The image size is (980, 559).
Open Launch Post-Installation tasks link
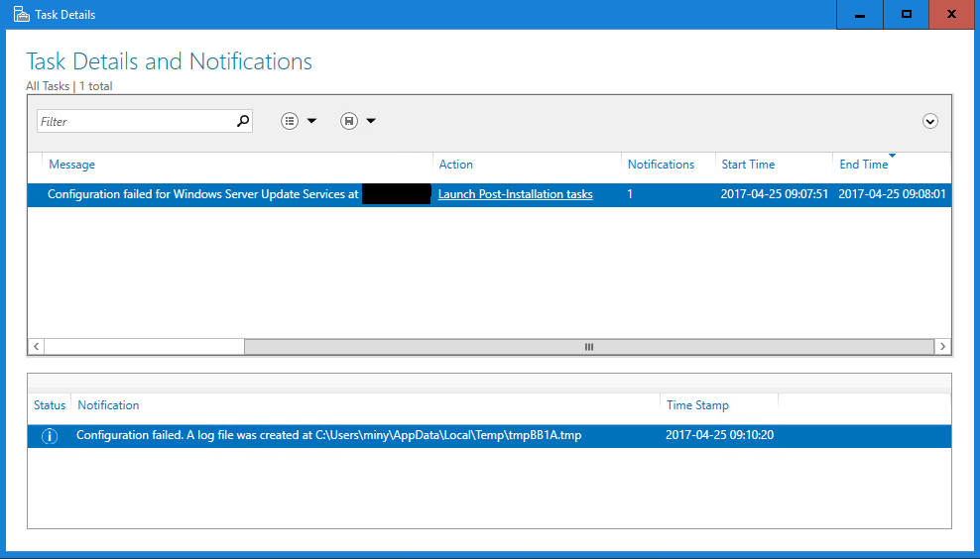click(515, 194)
